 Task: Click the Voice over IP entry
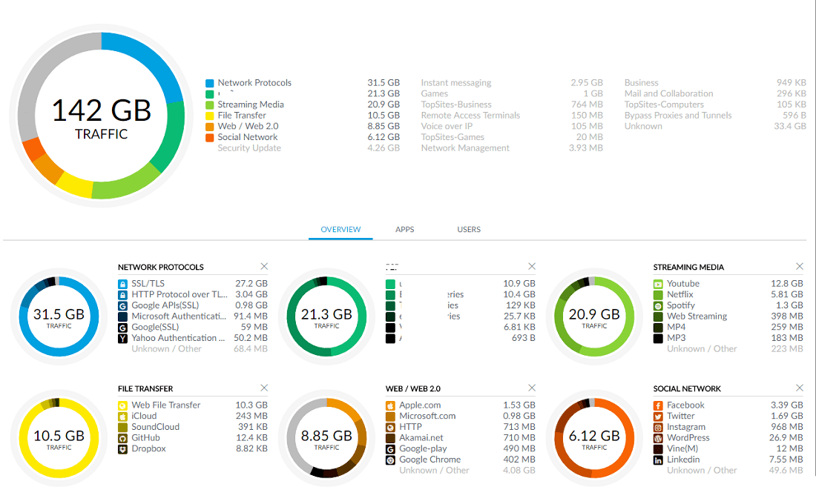447,127
